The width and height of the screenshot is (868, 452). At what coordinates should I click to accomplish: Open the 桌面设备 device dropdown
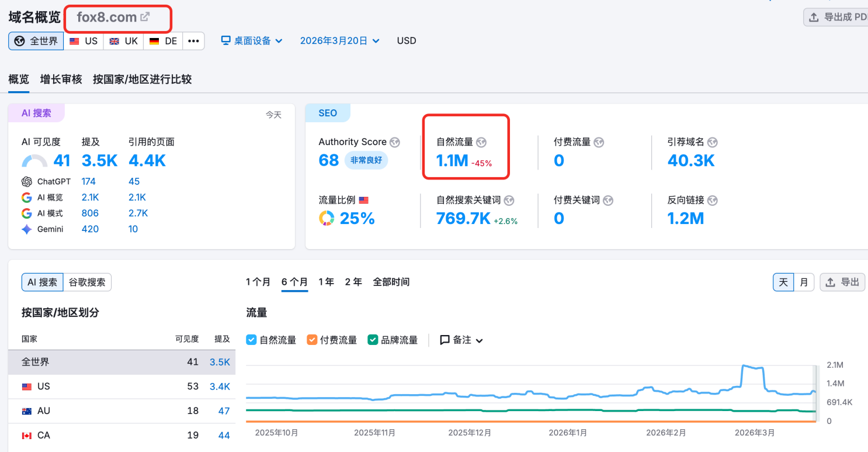[x=252, y=41]
